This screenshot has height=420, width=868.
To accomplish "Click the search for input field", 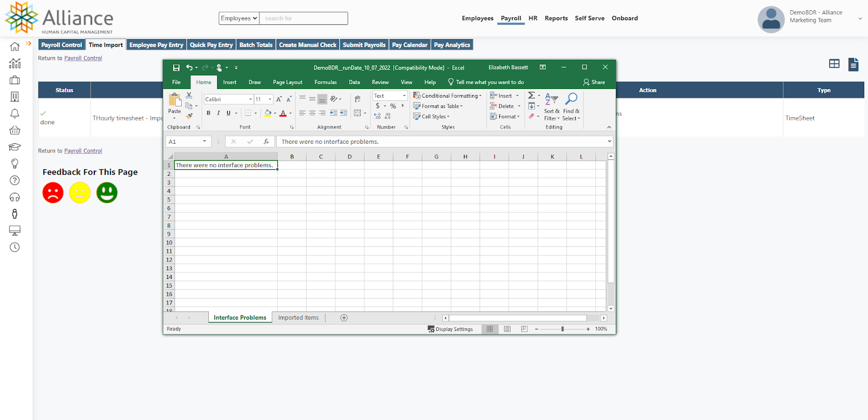I will 303,18.
